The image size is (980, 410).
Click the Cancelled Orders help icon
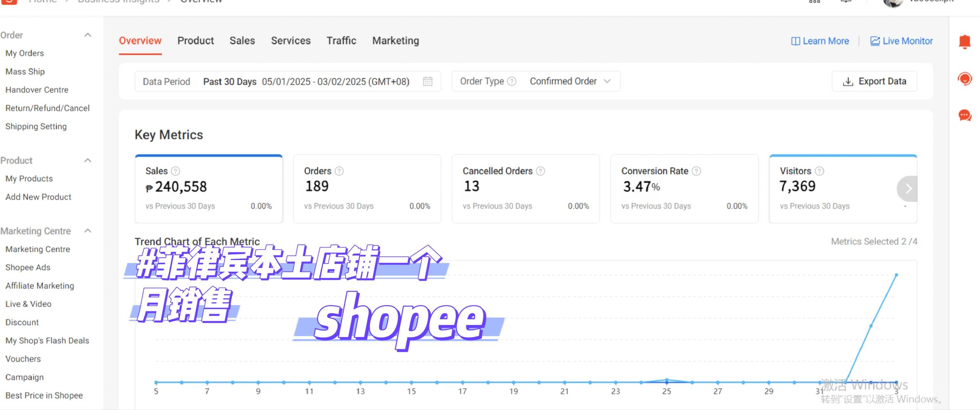point(540,171)
